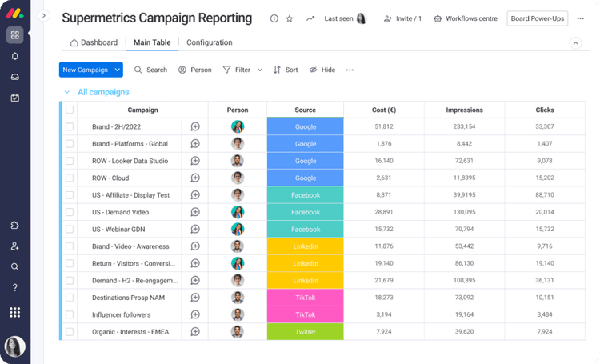The image size is (600, 364).
Task: Open board activity trend icon
Action: point(310,18)
